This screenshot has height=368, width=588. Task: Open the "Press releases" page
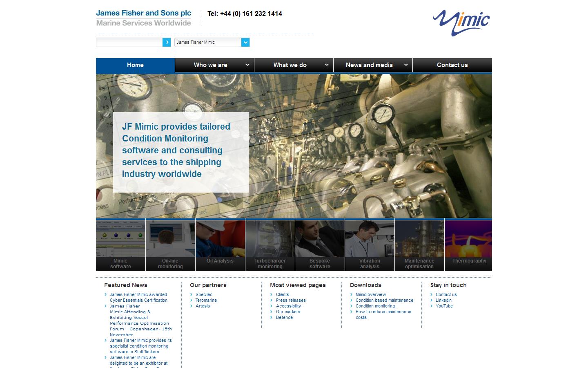pyautogui.click(x=291, y=300)
